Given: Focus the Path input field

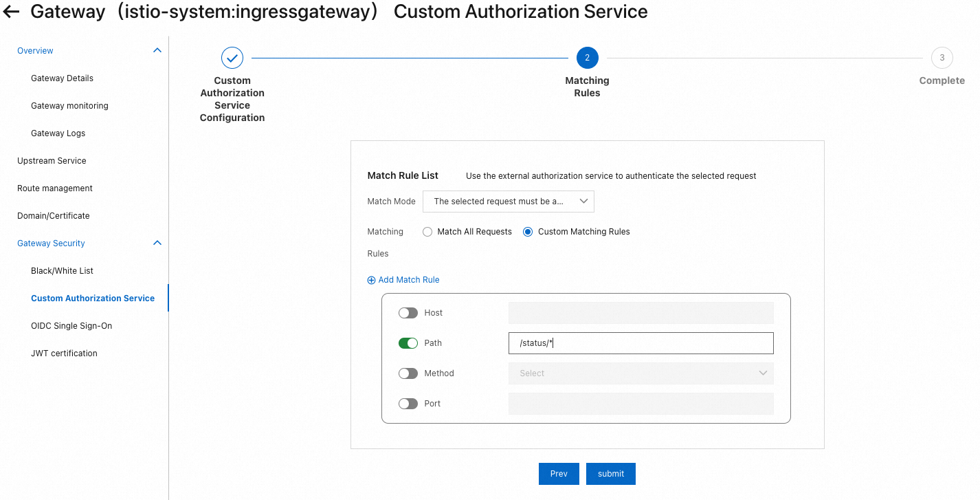Looking at the screenshot, I should 641,343.
